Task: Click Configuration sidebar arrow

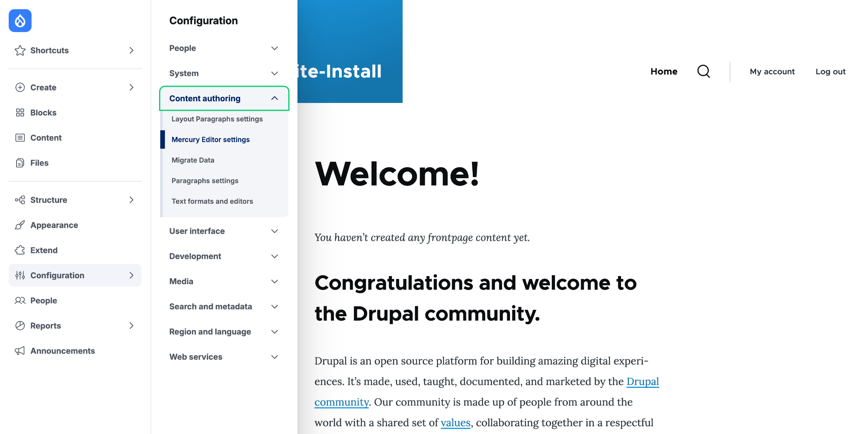Action: pos(131,275)
